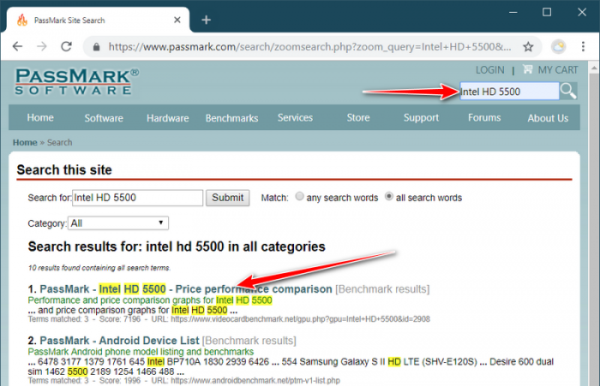
Task: Open Chrome three-dot menu
Action: pos(583,47)
